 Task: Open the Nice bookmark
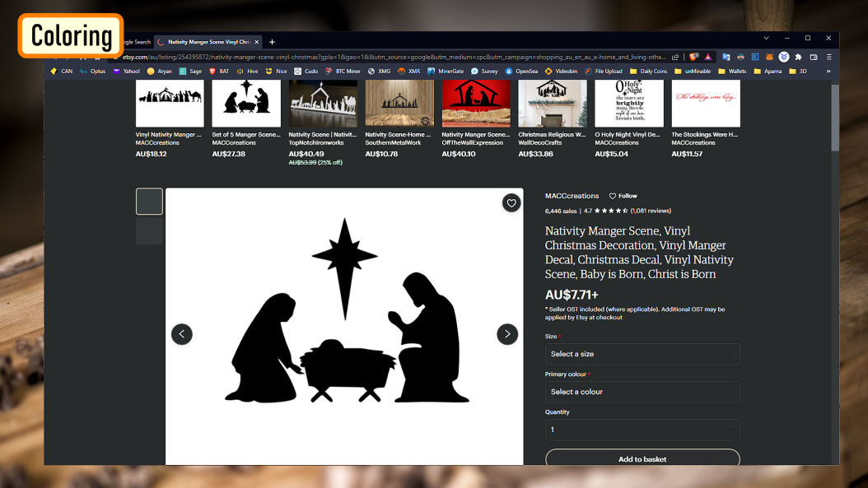[x=276, y=72]
